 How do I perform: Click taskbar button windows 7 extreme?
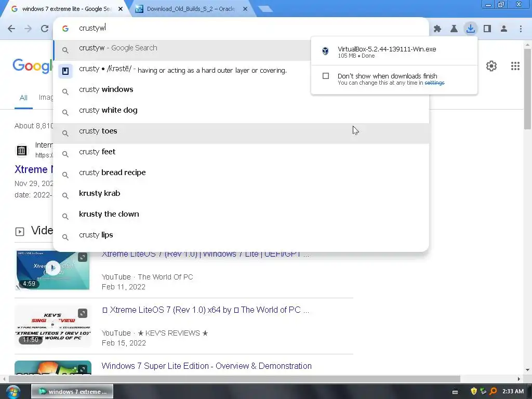pos(72,392)
